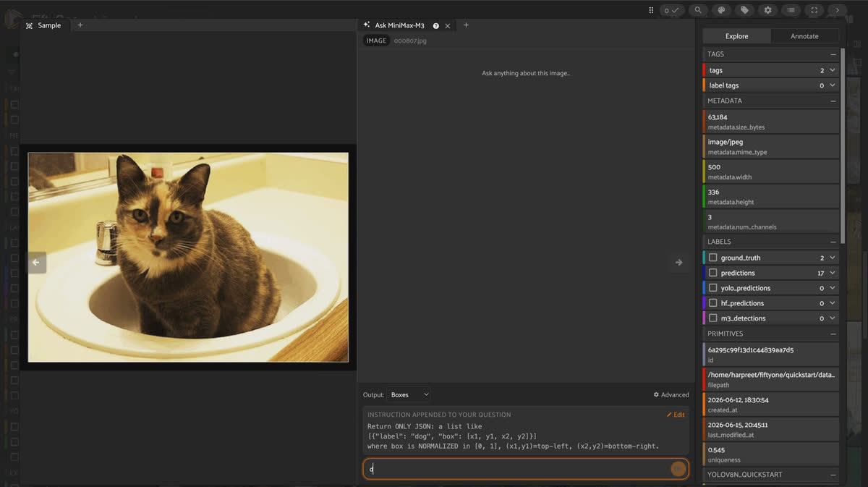Screen dimensions: 868x487
Task: Switch to the Explore tab
Action: pos(737,36)
